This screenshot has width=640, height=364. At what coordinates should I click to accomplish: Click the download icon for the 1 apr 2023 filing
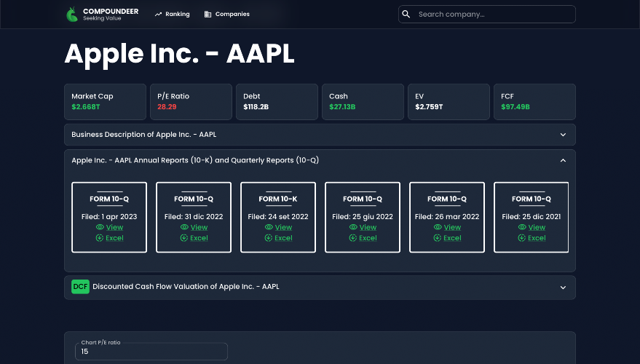(100, 238)
